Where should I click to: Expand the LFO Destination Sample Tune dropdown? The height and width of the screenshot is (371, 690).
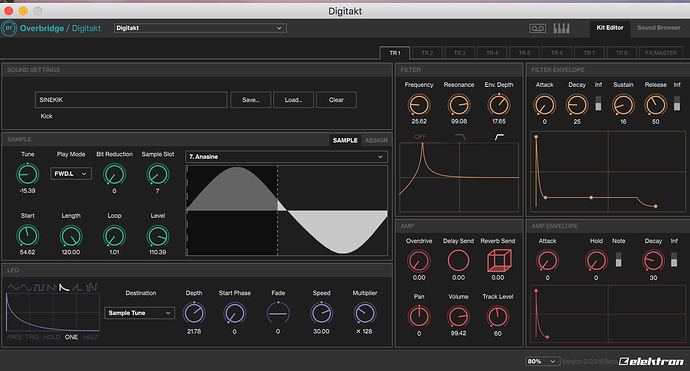139,313
